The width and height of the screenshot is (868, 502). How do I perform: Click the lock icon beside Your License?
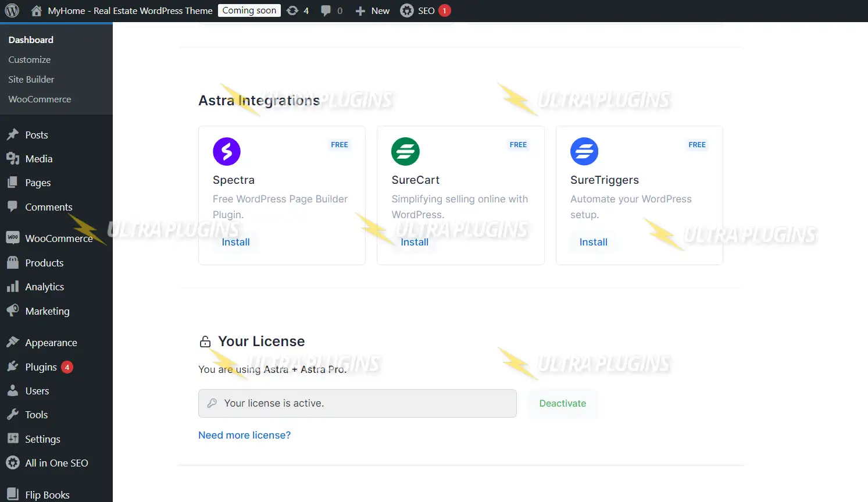(205, 341)
